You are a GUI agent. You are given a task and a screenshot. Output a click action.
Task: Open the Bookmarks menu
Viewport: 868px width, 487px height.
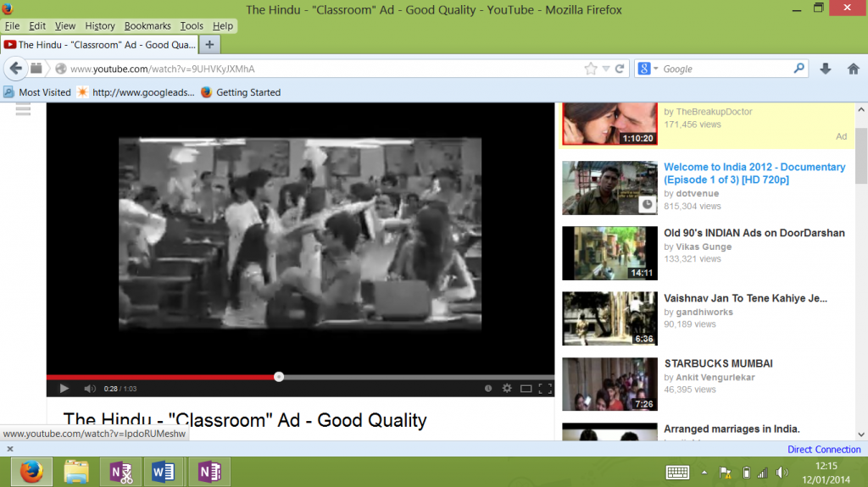point(146,26)
